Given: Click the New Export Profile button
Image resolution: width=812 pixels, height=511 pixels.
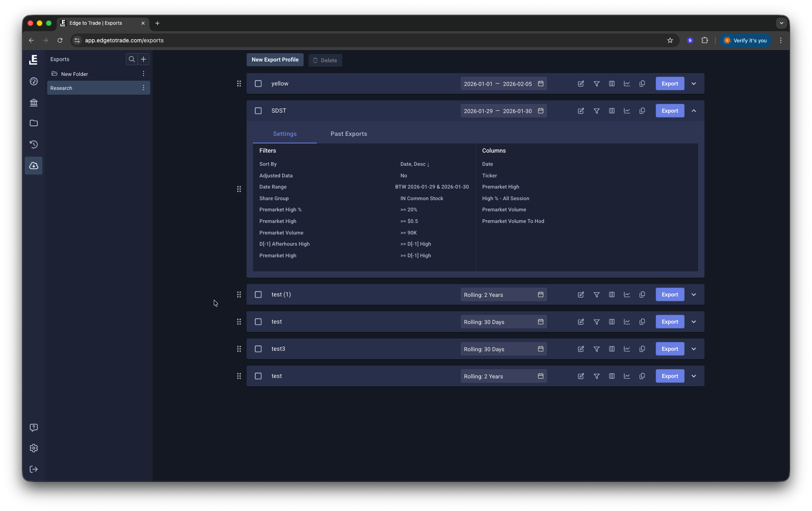Looking at the screenshot, I should coord(275,60).
